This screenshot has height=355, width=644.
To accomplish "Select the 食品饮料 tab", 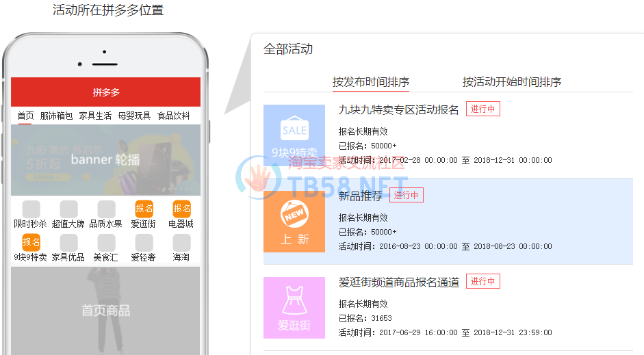I will [x=173, y=116].
